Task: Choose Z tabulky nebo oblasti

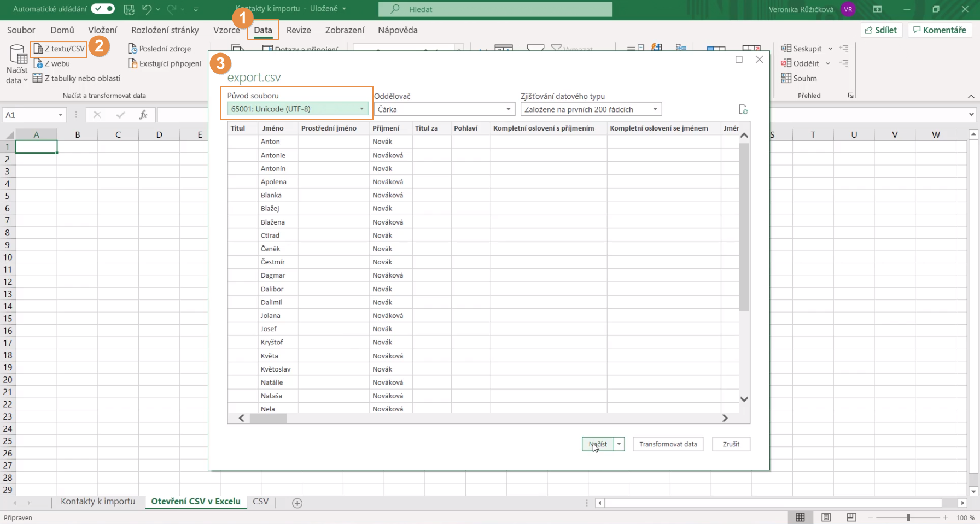Action: click(x=77, y=78)
